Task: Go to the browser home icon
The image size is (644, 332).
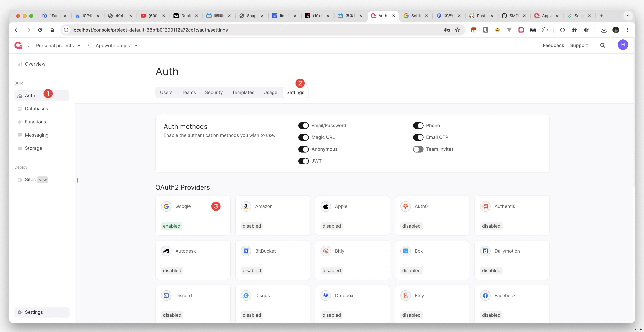Action: click(x=52, y=30)
